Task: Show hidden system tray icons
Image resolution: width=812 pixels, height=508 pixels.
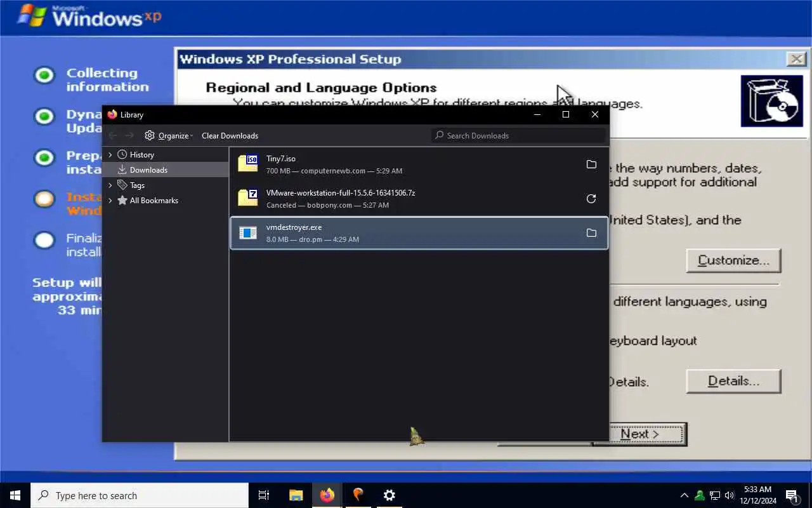Action: [684, 495]
